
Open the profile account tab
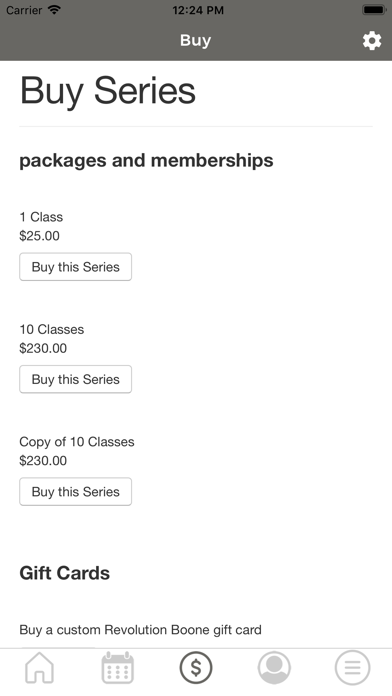[274, 668]
